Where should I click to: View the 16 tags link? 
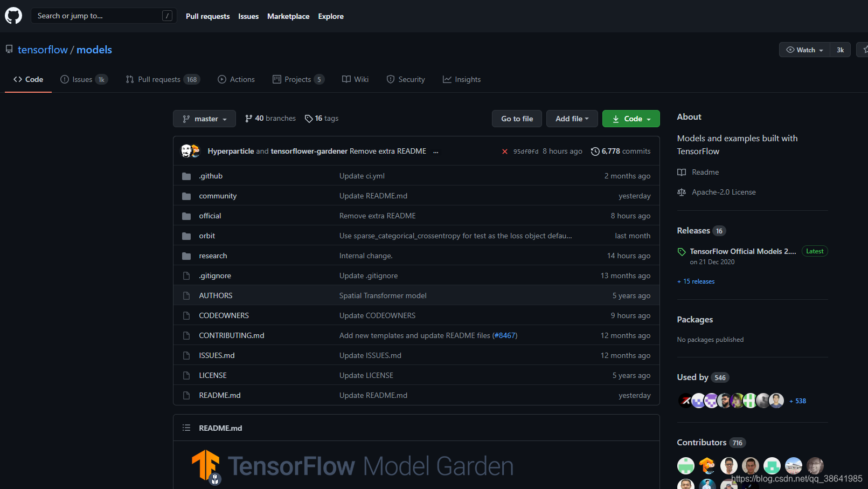322,118
